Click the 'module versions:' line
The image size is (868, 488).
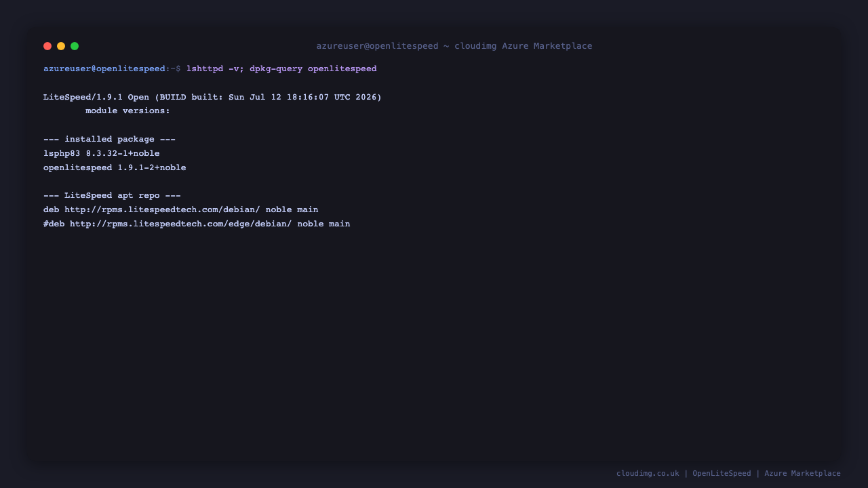[x=127, y=110]
